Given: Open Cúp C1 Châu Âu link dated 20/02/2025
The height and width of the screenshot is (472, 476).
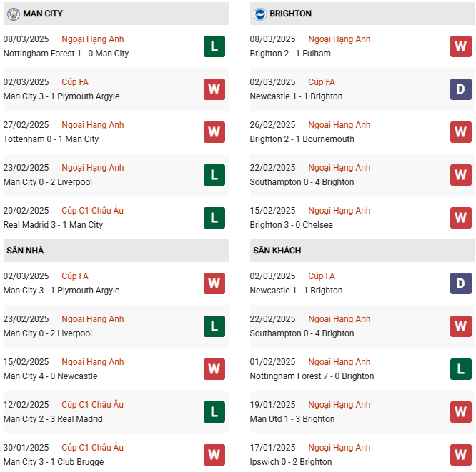Looking at the screenshot, I should [x=92, y=211].
